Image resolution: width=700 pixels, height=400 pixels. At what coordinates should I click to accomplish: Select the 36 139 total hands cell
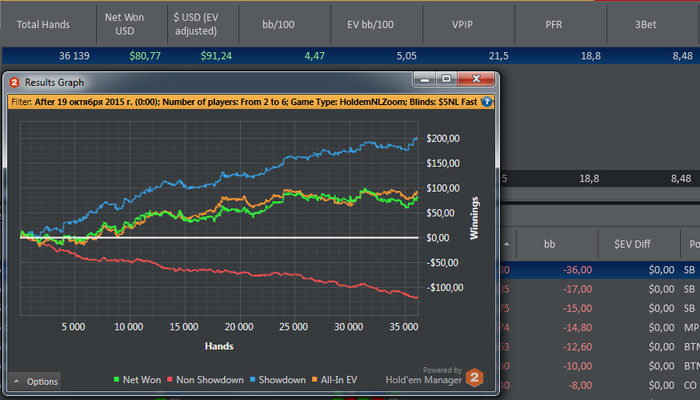[x=74, y=56]
